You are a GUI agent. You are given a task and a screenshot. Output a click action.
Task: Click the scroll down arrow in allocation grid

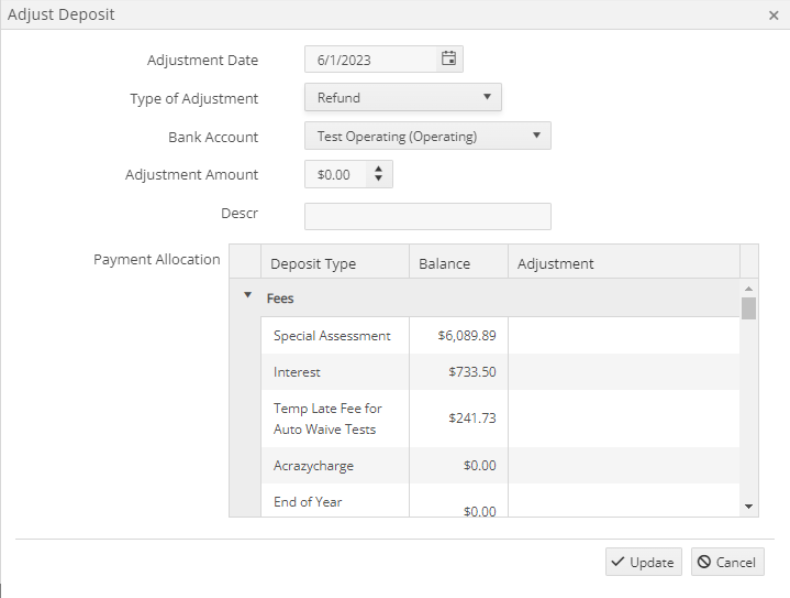point(749,507)
